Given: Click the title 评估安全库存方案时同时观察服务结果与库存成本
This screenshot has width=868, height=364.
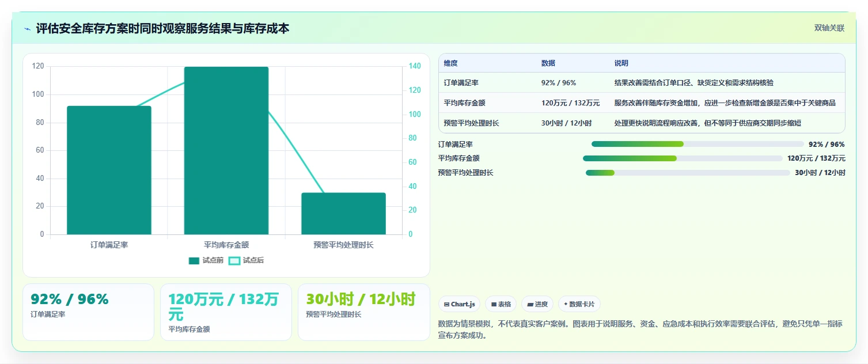Looking at the screenshot, I should point(163,28).
